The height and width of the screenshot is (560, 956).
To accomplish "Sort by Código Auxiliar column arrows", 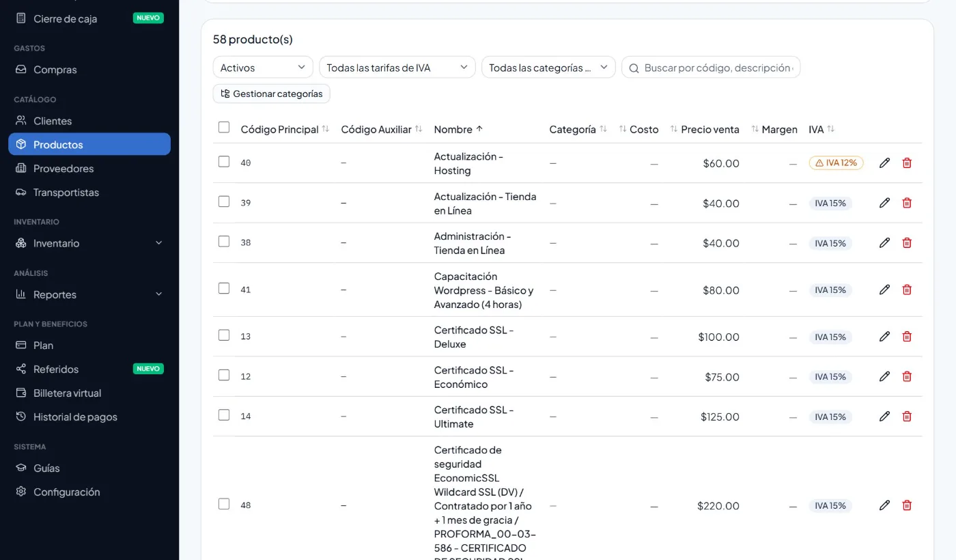I will click(419, 129).
